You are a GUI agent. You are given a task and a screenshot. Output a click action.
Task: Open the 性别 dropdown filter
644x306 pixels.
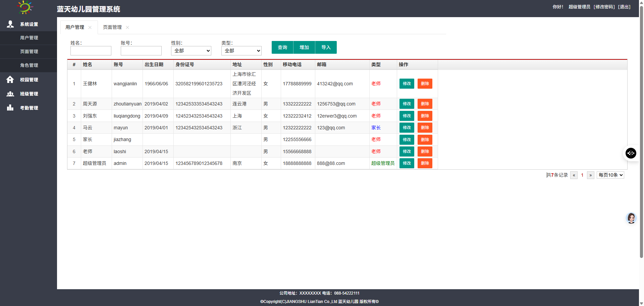[x=191, y=51]
